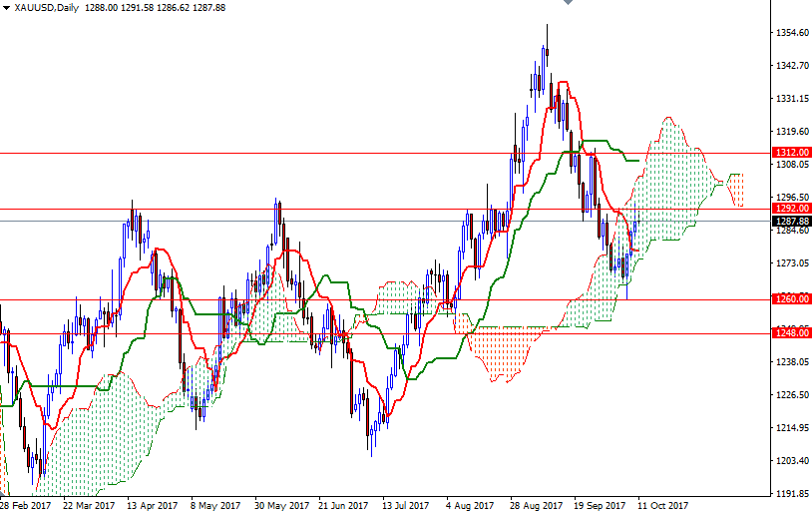The height and width of the screenshot is (513, 812).
Task: Click the gray chart shift triangle marker
Action: [x=568, y=2]
